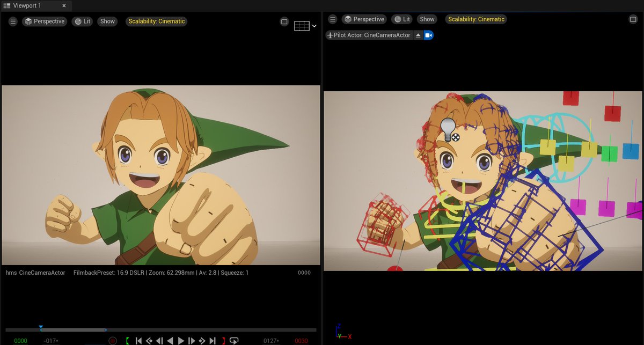The image size is (644, 345).
Task: Click the FilmbackPreset camera info text
Action: point(161,273)
